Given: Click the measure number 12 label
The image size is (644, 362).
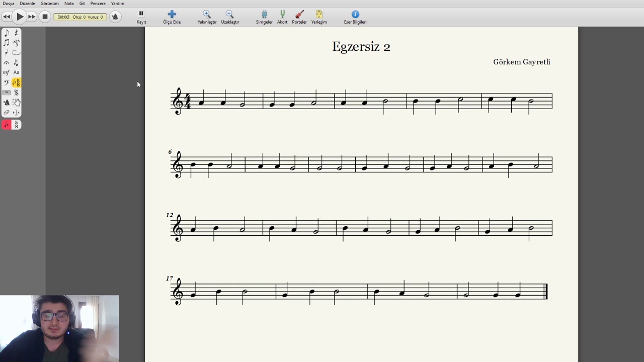Looking at the screenshot, I should coord(170,215).
